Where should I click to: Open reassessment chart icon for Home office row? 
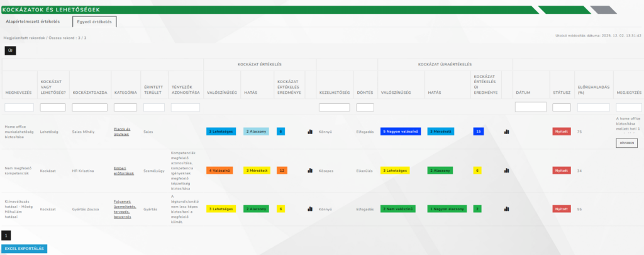click(x=507, y=132)
